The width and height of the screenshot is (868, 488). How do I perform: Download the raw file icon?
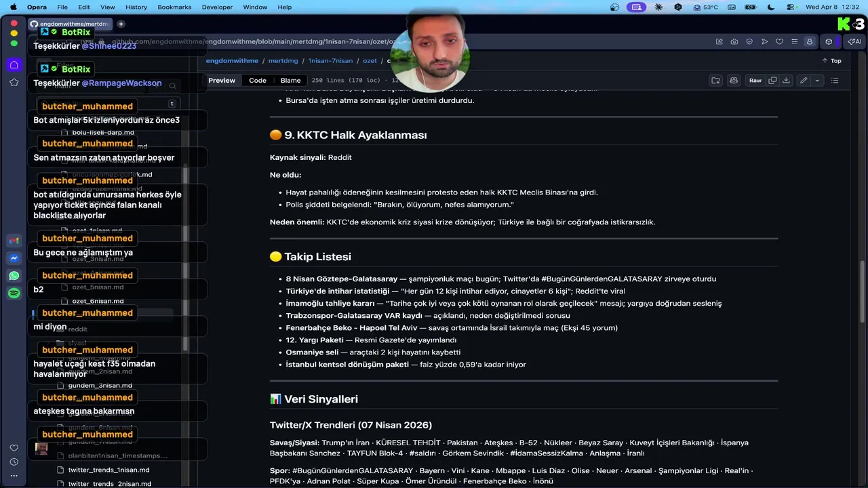[786, 80]
